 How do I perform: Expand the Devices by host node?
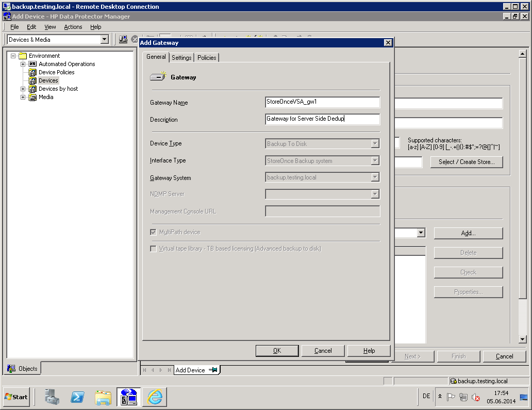[23, 89]
